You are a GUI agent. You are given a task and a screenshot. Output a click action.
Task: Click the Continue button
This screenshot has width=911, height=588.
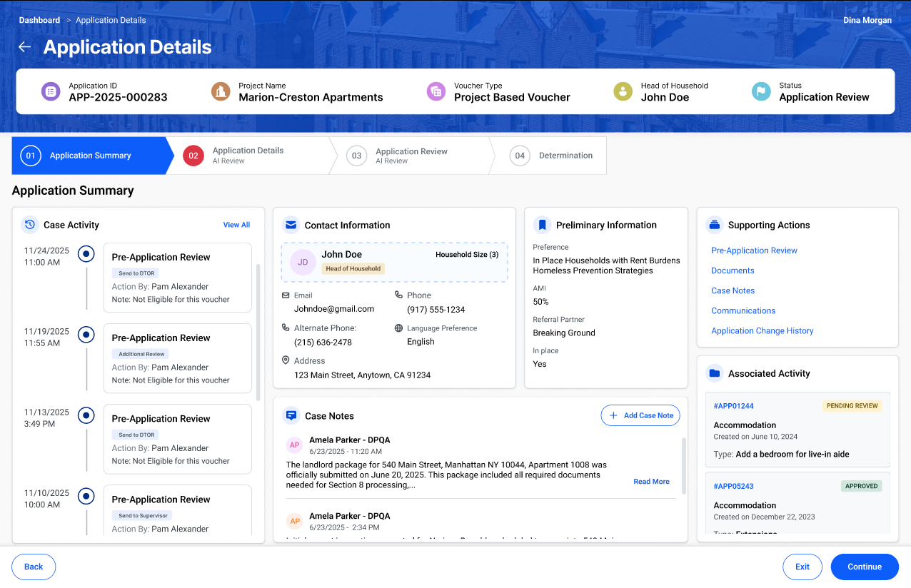pyautogui.click(x=864, y=567)
